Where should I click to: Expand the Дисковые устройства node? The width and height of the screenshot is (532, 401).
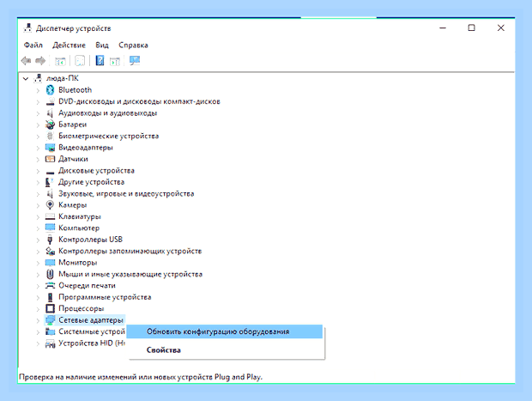[x=38, y=171]
